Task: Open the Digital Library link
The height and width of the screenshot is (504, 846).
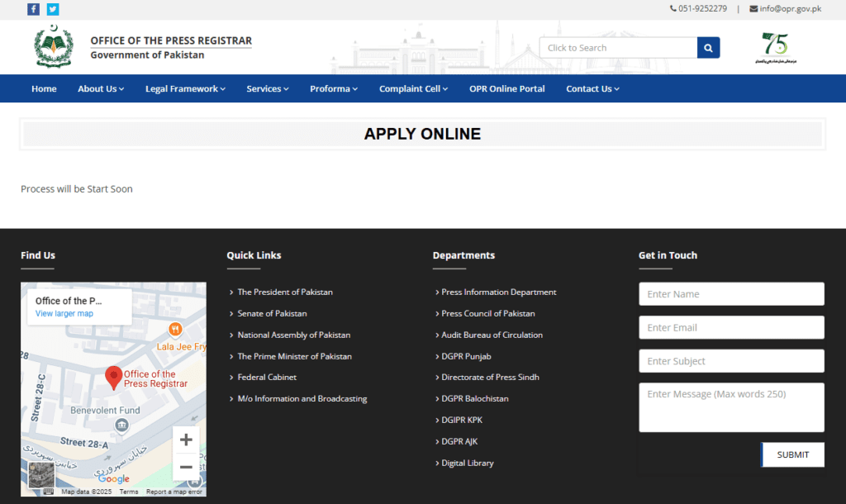Action: pos(468,463)
